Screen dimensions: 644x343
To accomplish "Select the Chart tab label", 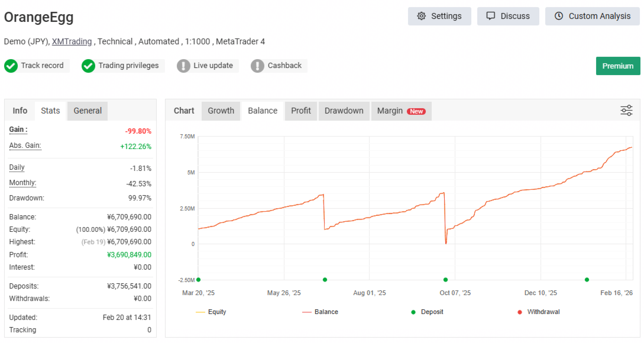I will 184,111.
